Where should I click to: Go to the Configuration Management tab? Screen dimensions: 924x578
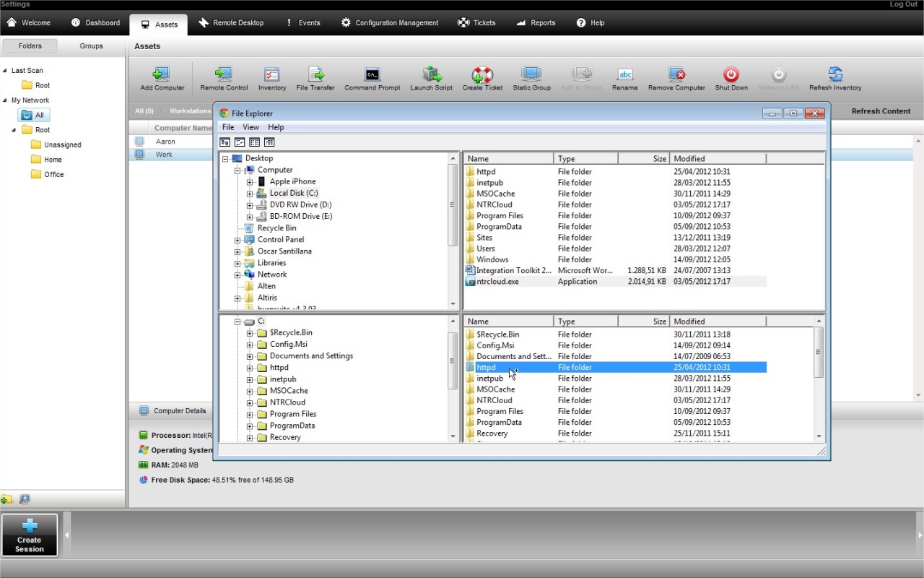[x=390, y=22]
